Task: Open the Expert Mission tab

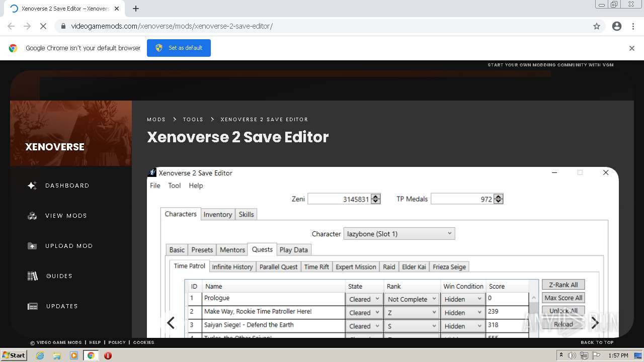Action: tap(356, 267)
